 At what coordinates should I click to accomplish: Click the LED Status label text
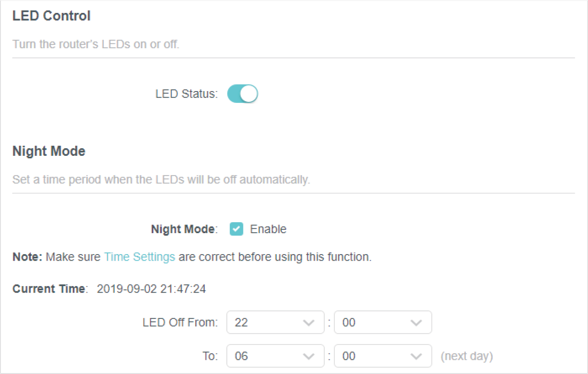pyautogui.click(x=186, y=94)
